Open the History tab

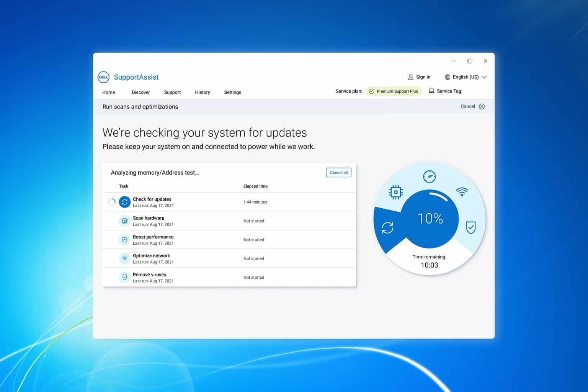(203, 92)
